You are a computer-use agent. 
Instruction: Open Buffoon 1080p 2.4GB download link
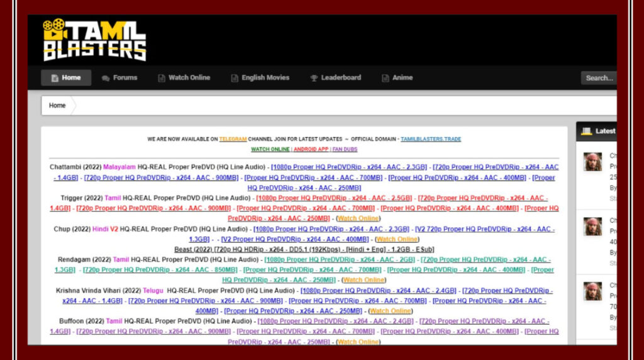(335, 321)
